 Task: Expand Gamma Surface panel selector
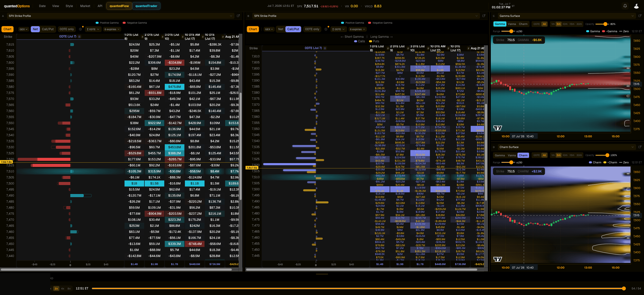tap(567, 16)
